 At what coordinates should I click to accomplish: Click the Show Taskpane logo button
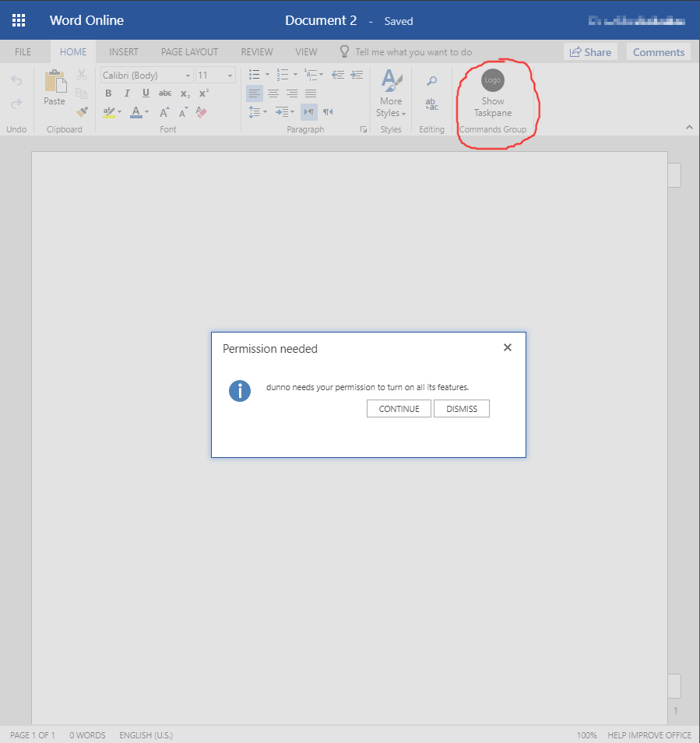tap(493, 93)
